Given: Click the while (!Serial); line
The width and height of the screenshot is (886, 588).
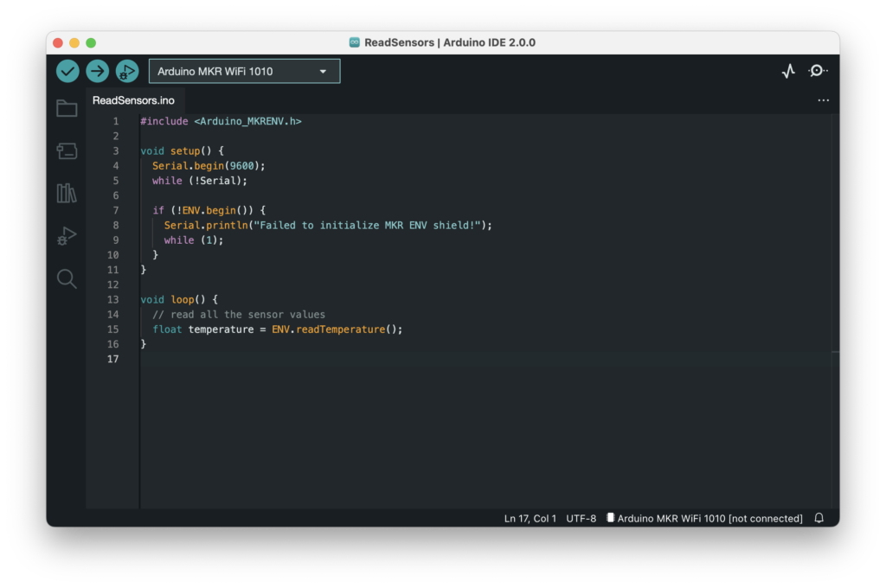Looking at the screenshot, I should point(200,181).
